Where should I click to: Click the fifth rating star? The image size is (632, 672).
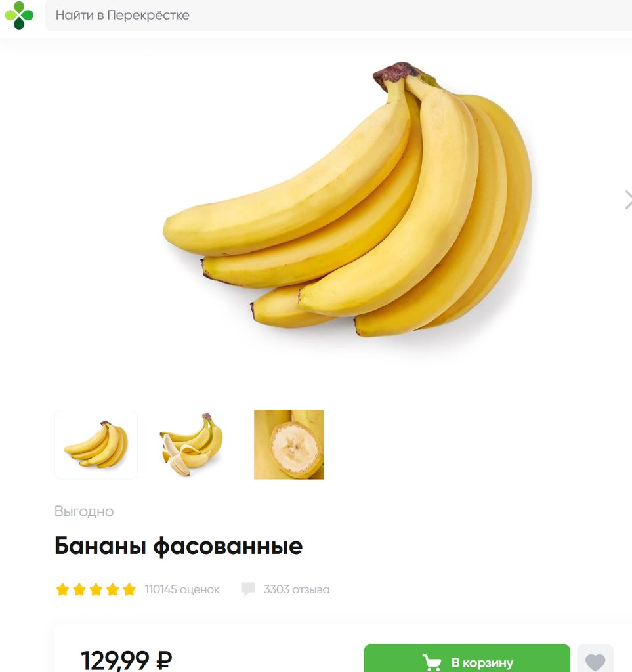tap(129, 589)
